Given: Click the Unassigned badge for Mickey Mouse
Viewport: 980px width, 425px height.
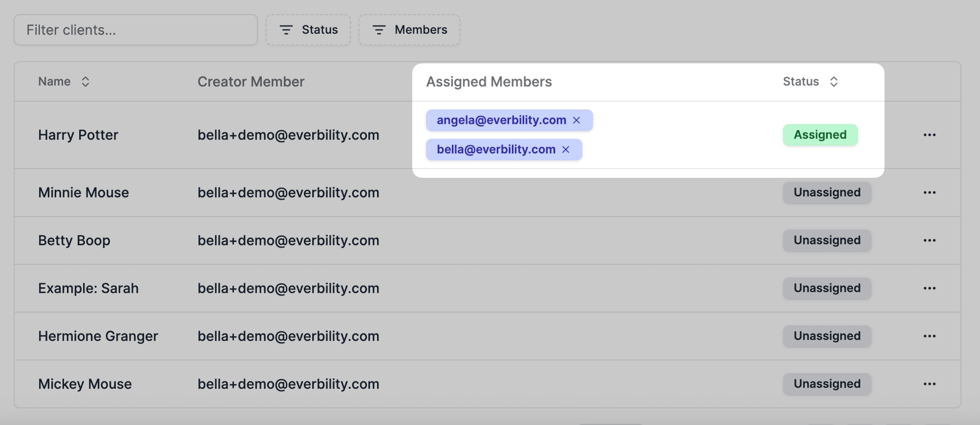Looking at the screenshot, I should point(827,384).
